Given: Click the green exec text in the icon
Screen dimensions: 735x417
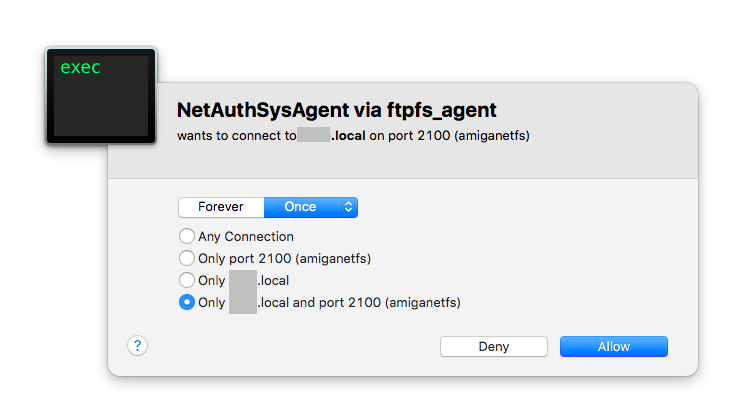Looking at the screenshot, I should (x=80, y=67).
